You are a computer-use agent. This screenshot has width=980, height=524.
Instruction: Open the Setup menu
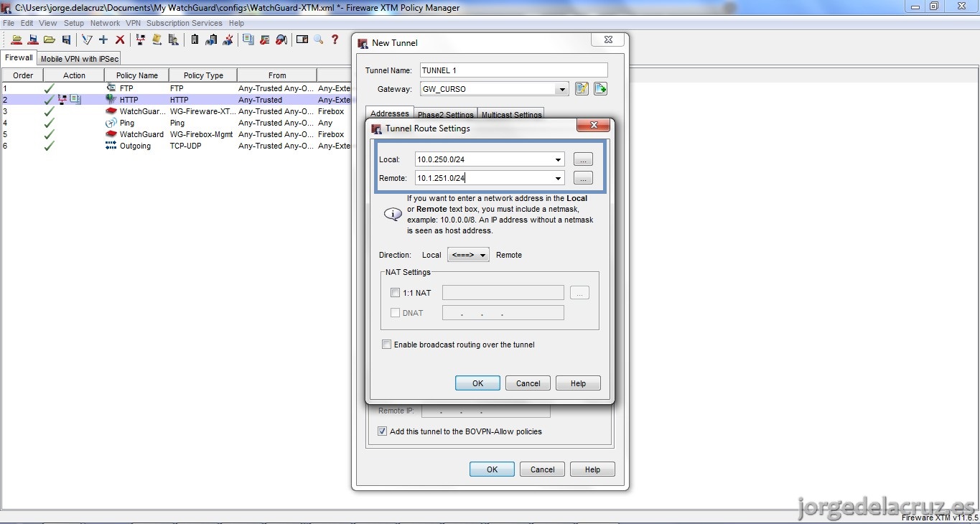74,23
